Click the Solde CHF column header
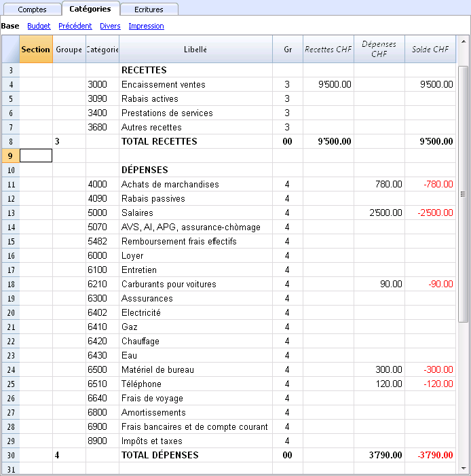 (x=430, y=49)
